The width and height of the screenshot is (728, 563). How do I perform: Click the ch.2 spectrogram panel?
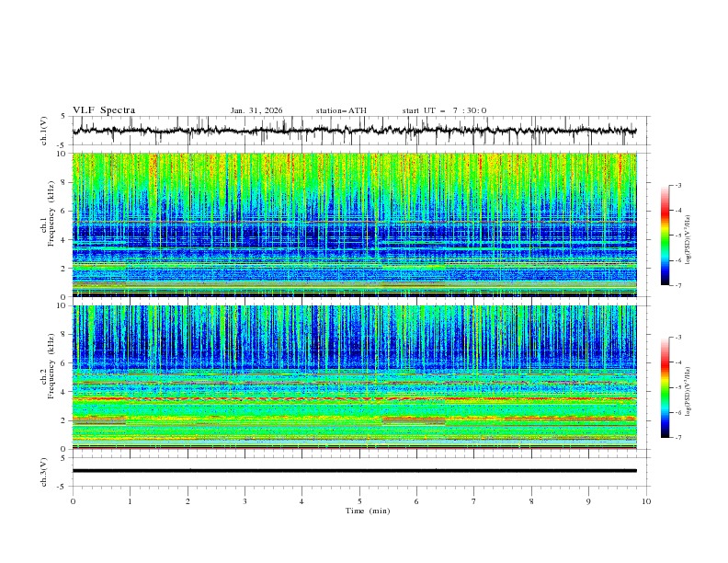[x=354, y=377]
